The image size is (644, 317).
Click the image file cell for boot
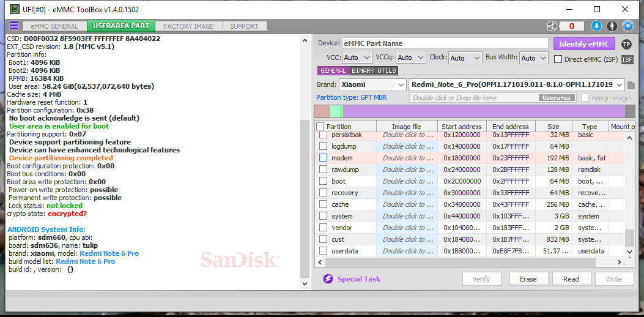tap(409, 181)
